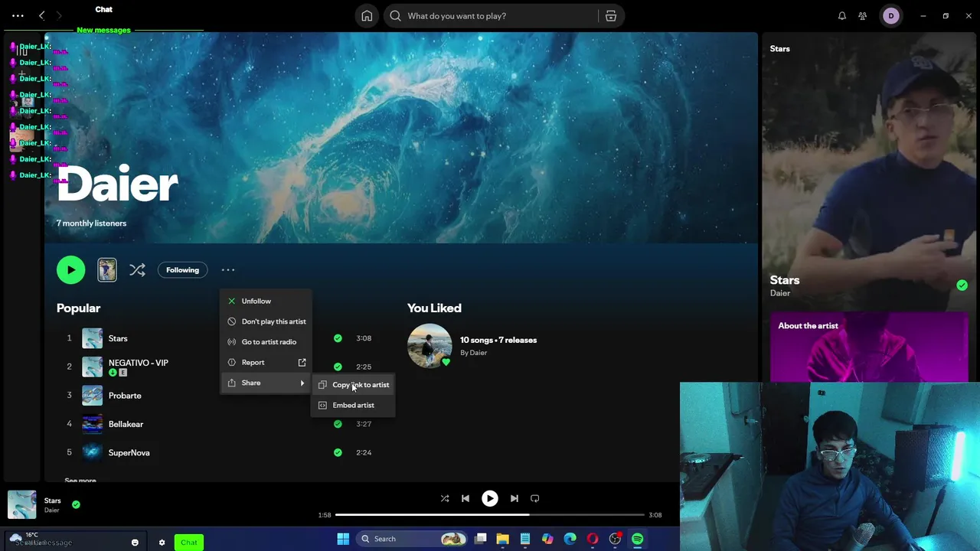Select Unfollow in context menu
Viewport: 980px width, 551px height.
click(265, 301)
